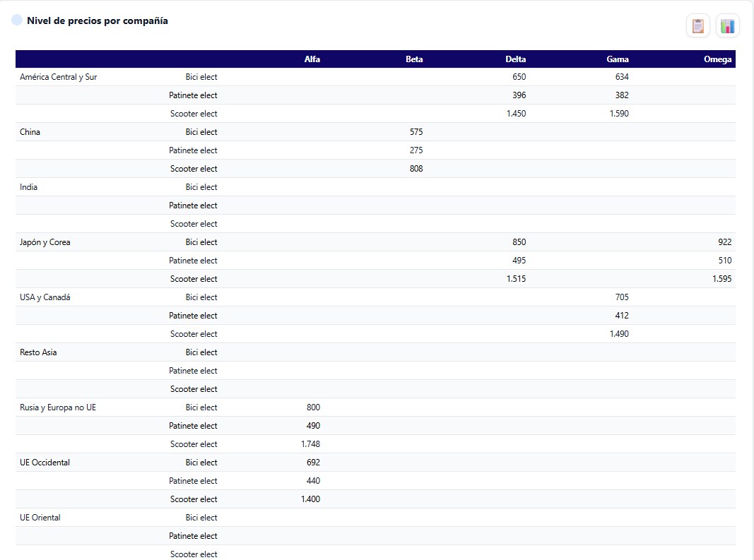Viewport: 754px width, 560px height.
Task: Click the light blue circle beside the title
Action: tap(17, 20)
